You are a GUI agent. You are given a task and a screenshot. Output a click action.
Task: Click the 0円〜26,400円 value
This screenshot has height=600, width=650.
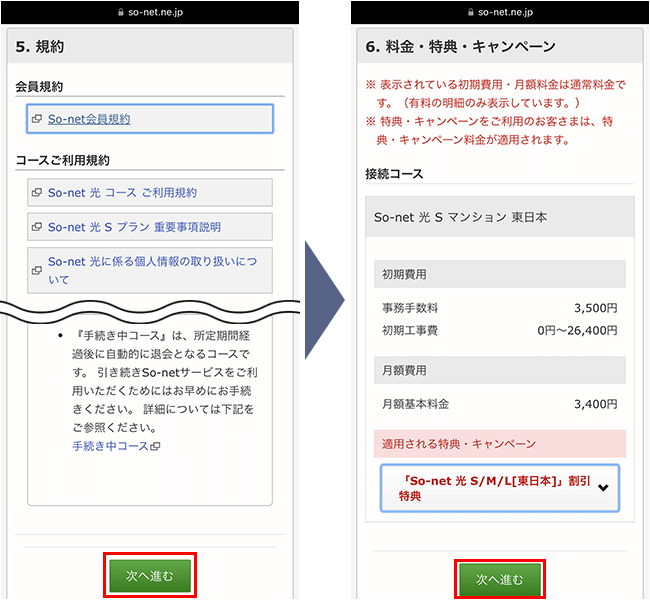point(577,330)
